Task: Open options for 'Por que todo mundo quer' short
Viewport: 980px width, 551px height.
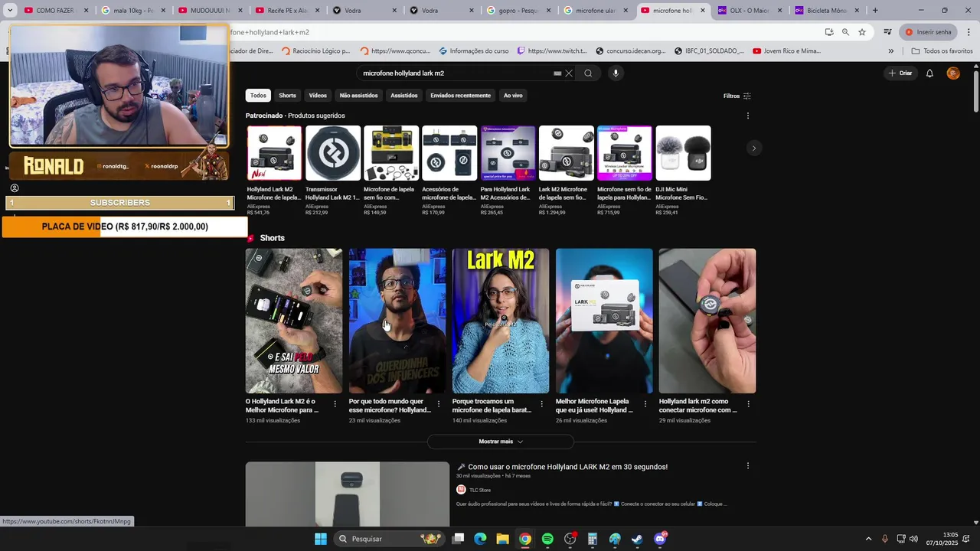Action: click(x=438, y=404)
